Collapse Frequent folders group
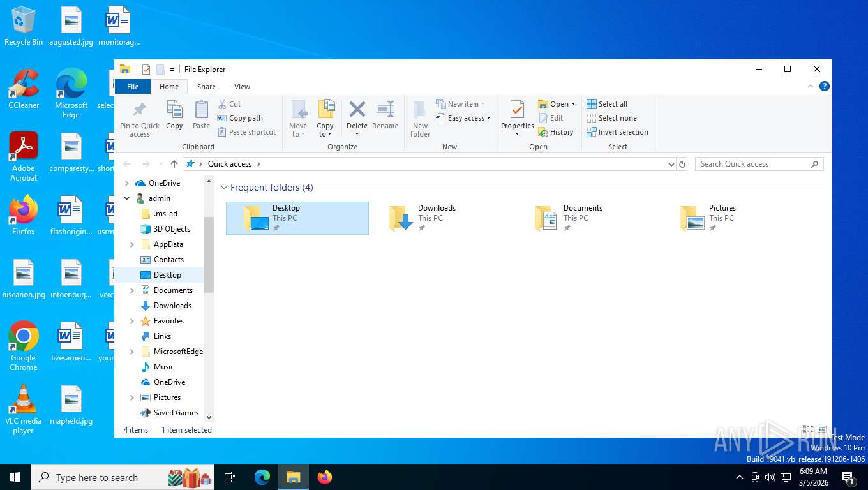Viewport: 868px width, 490px height. tap(224, 188)
